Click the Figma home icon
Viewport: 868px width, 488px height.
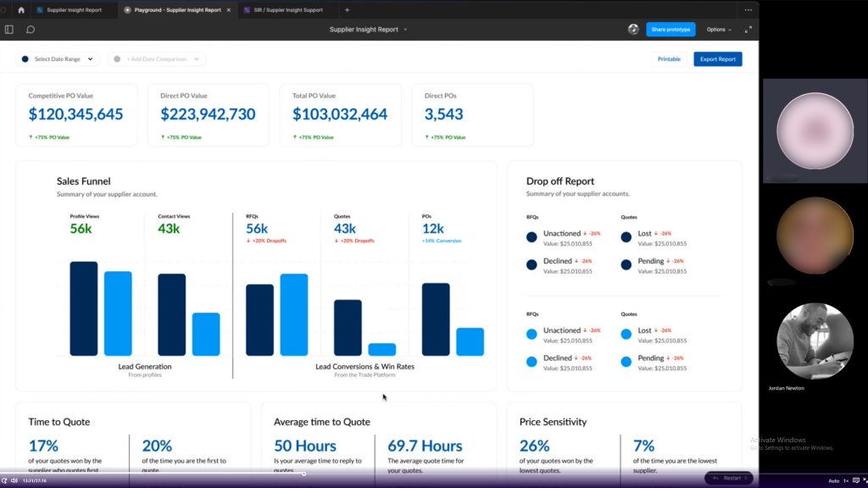click(x=21, y=10)
